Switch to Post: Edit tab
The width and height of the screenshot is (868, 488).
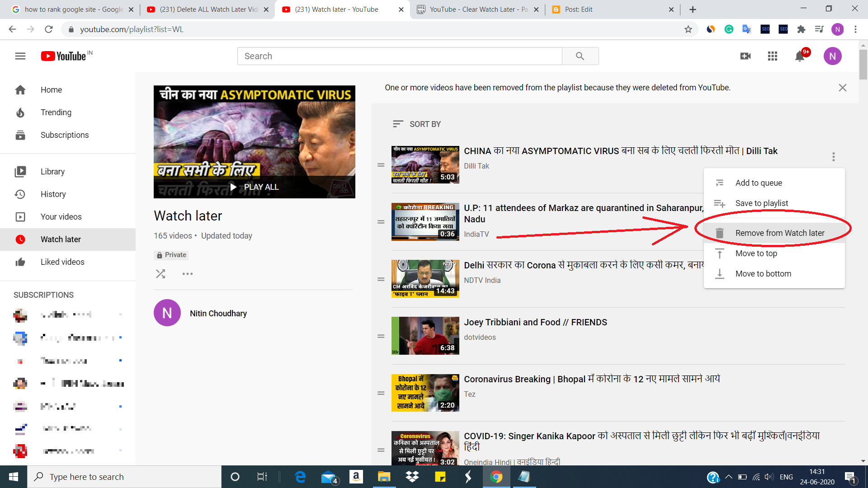(613, 9)
